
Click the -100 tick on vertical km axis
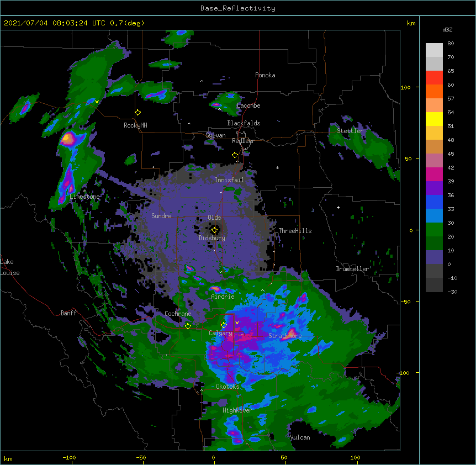coord(404,373)
